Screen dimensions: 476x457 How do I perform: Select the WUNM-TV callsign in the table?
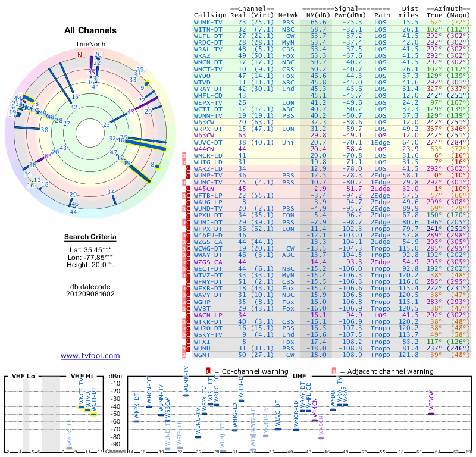[208, 115]
